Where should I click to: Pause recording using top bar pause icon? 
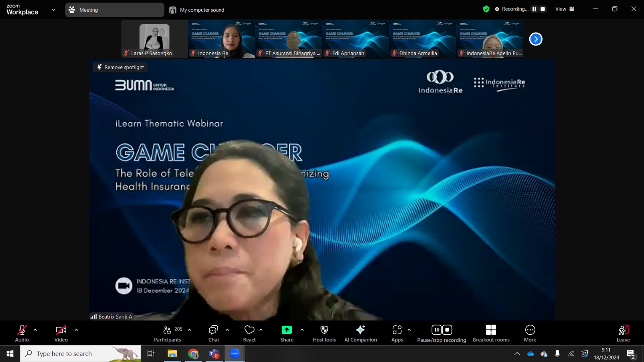coord(534,9)
